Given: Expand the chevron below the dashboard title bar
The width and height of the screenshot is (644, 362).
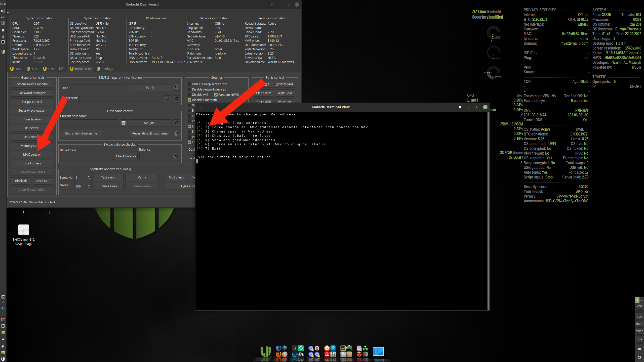Looking at the screenshot, I should tap(8, 12).
